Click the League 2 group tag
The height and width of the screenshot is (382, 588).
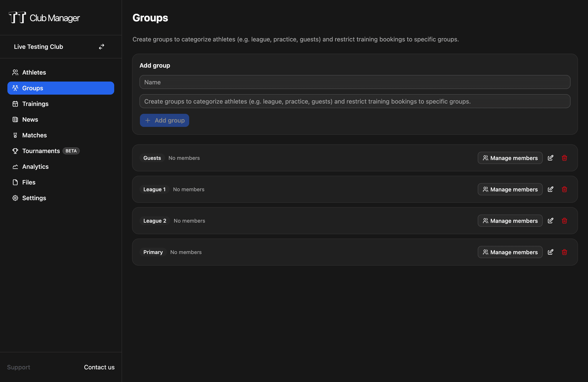[155, 221]
